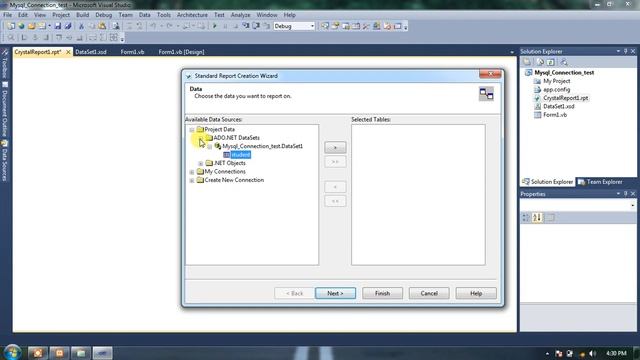The width and height of the screenshot is (640, 360).
Task: Close the CrystalReport1.rpt tab with its X
Action: coord(68,52)
